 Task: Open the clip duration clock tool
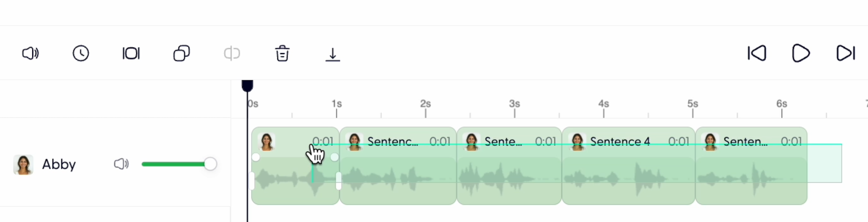[x=81, y=53]
